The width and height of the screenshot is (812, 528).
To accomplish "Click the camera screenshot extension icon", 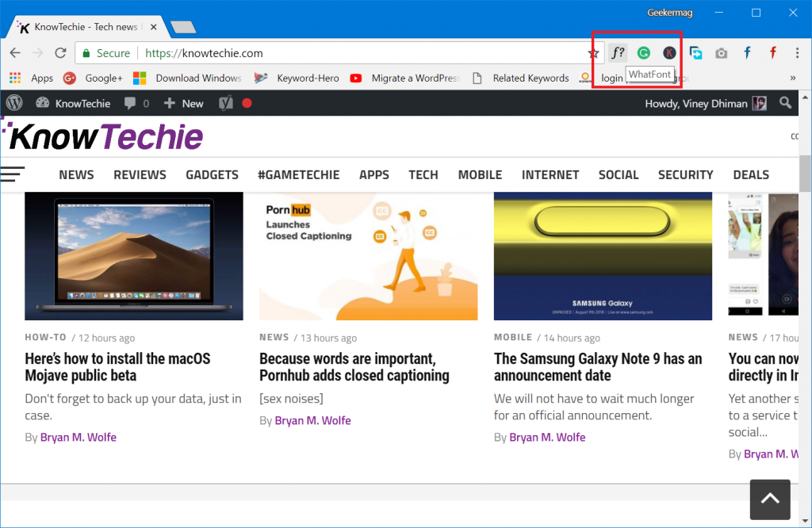I will point(722,53).
